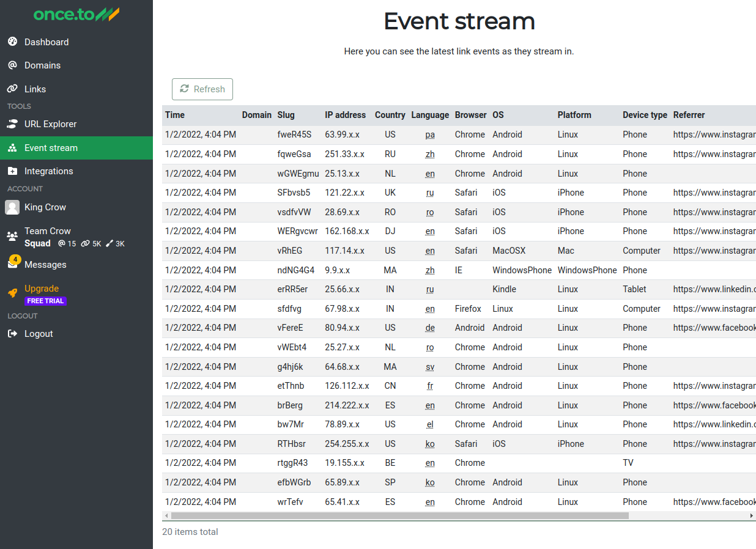Open URL Explorer tool

pos(76,123)
